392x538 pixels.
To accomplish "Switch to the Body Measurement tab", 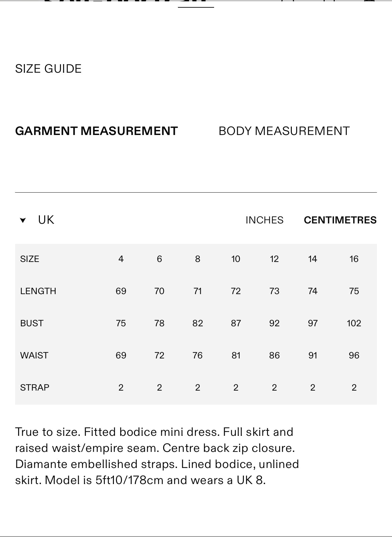I will 284,131.
